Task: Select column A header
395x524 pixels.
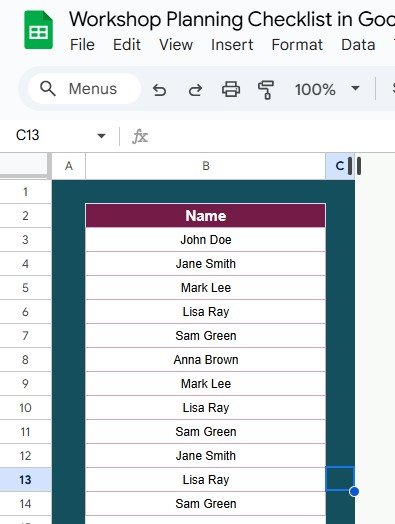Action: [69, 166]
